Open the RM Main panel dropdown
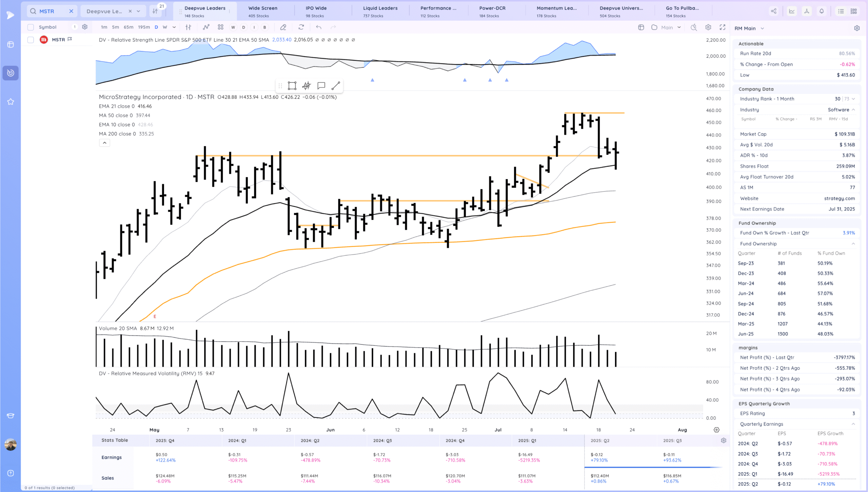Viewport: 868px width, 492px height. (x=762, y=29)
